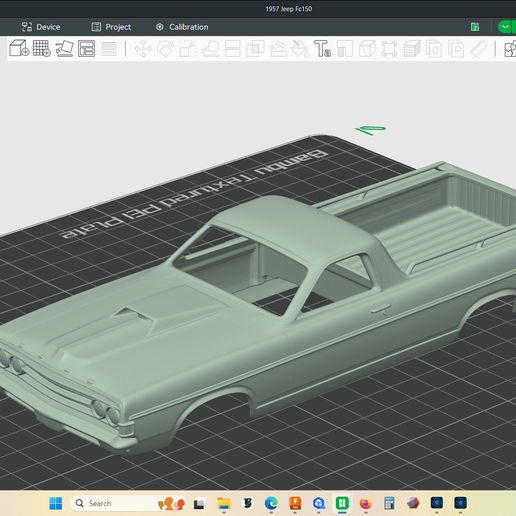The width and height of the screenshot is (516, 516).
Task: Click the toolbar icon right of Text tool
Action: pos(345,49)
